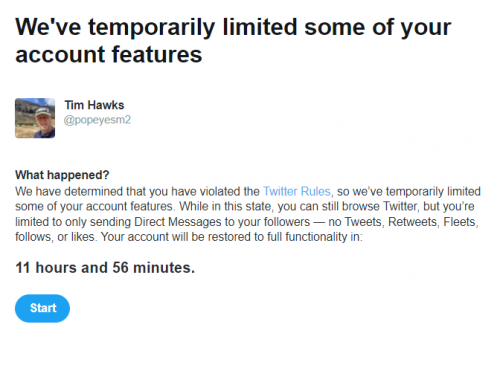
Task: Open the Twitter Rules link
Action: (x=297, y=192)
